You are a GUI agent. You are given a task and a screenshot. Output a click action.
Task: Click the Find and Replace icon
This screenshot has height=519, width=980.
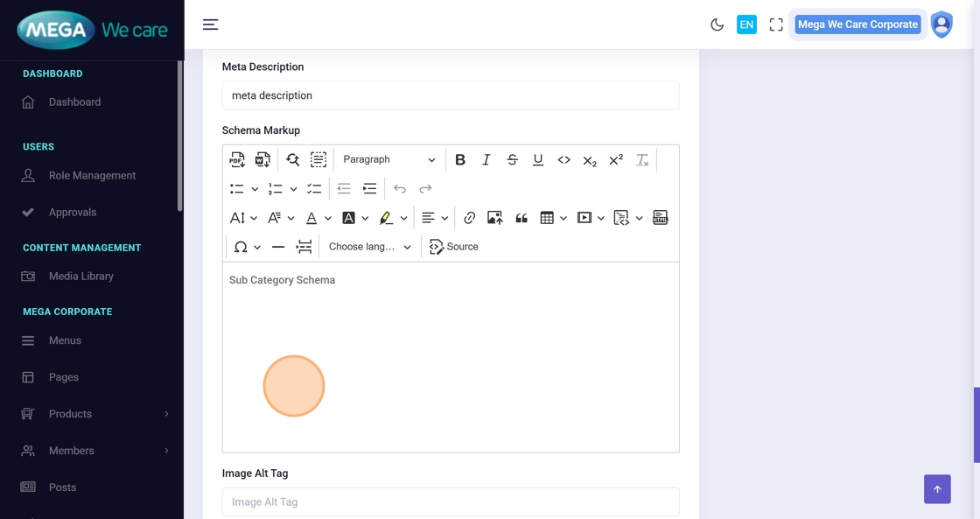[x=292, y=159]
